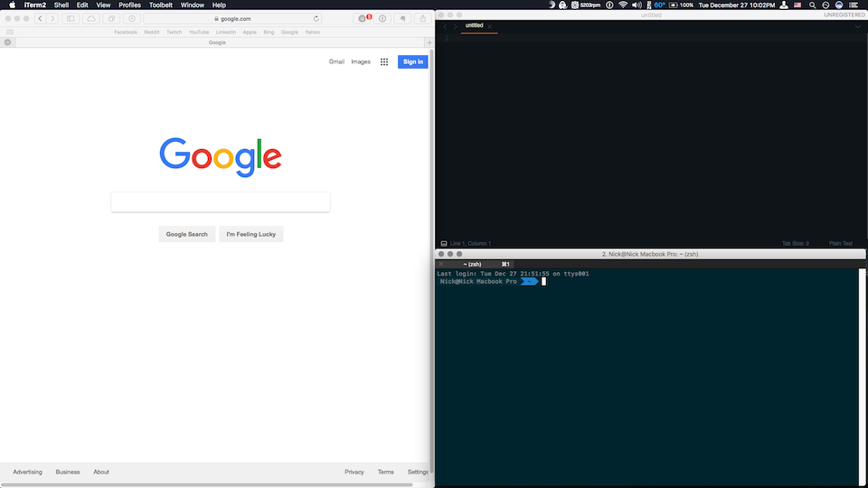Close the zsh tab in iTerm2
The height and width of the screenshot is (488, 868).
[441, 265]
